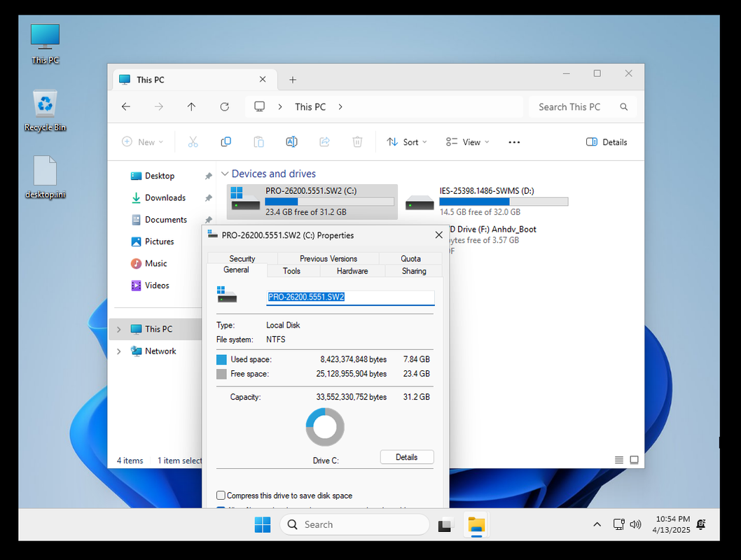
Task: Close the Properties dialog
Action: tap(438, 234)
